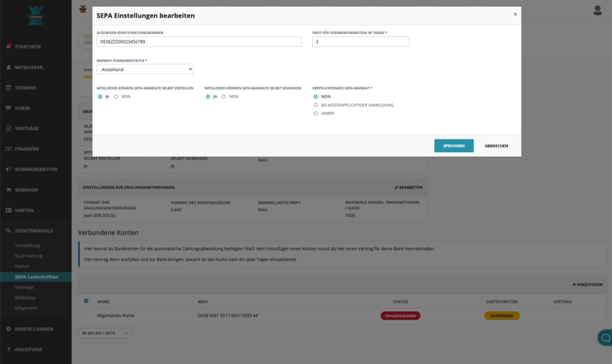
Task: Click the Ausstehend Lastschriften badge
Action: (x=502, y=316)
